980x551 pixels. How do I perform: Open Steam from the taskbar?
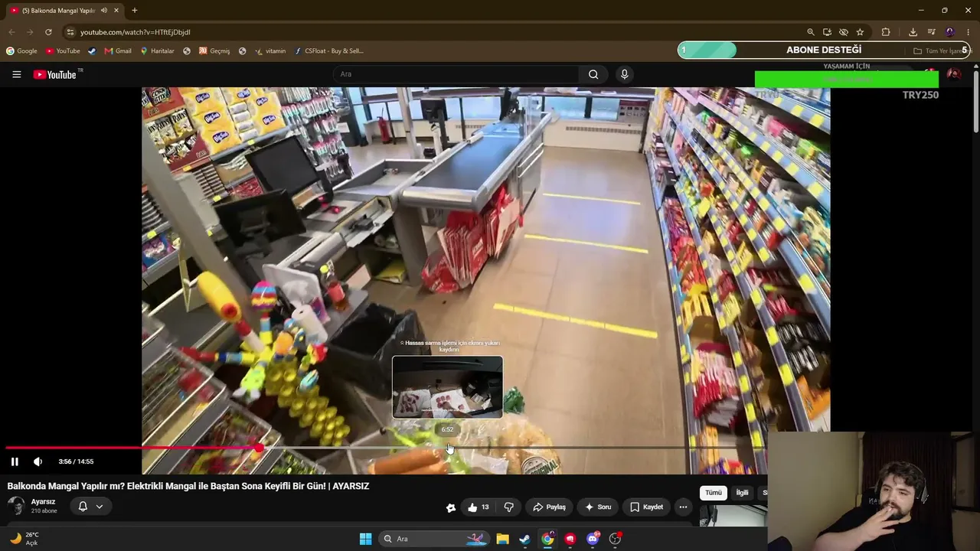(524, 539)
